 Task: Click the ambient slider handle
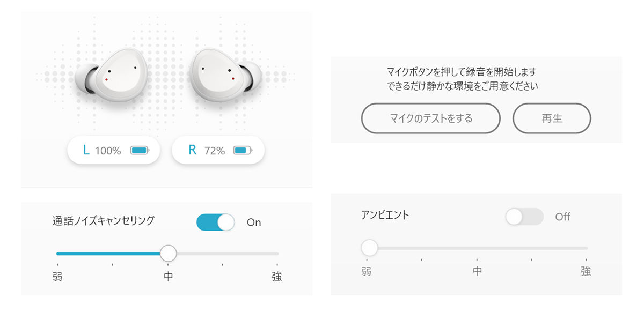pyautogui.click(x=369, y=248)
